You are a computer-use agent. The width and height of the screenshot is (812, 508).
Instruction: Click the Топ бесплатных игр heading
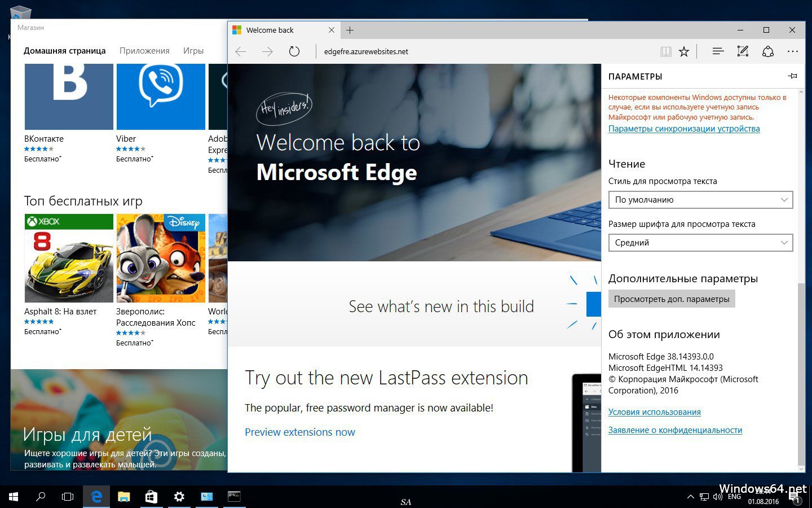click(83, 201)
